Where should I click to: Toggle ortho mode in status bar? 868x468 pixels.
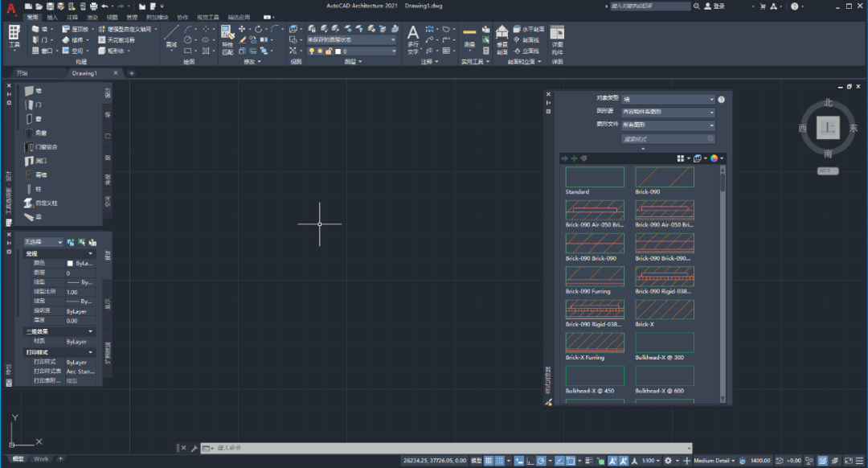(x=530, y=461)
